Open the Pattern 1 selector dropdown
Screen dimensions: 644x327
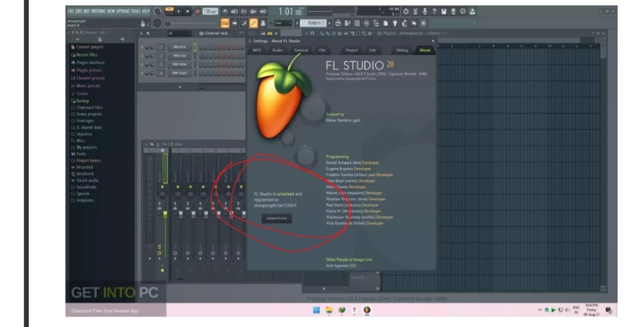315,23
